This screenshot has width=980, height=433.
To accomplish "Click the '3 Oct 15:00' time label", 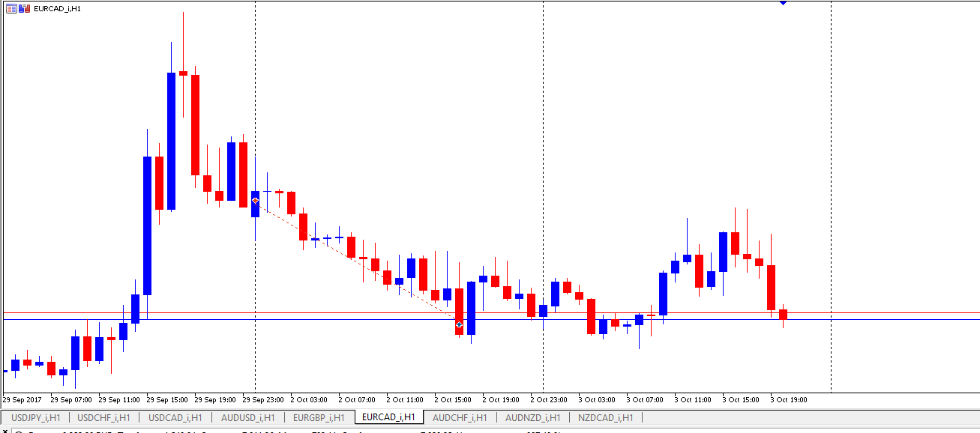I will point(742,400).
